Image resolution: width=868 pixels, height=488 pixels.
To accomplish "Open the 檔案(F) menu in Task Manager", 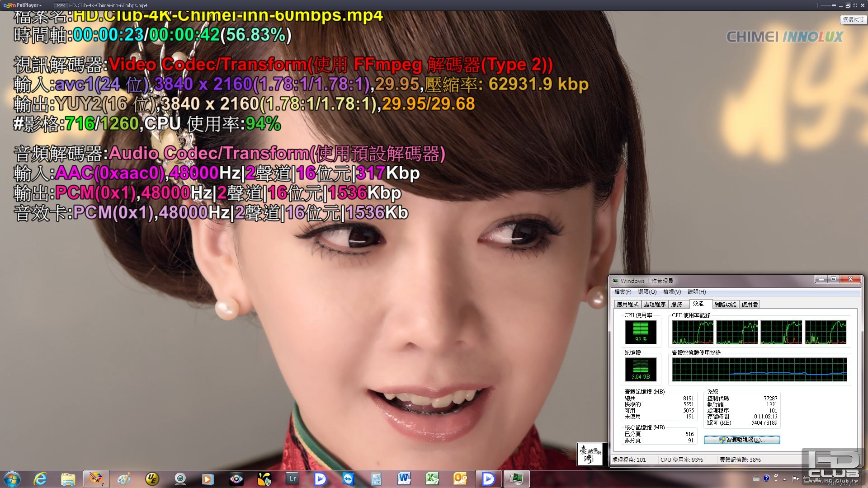I will 623,292.
